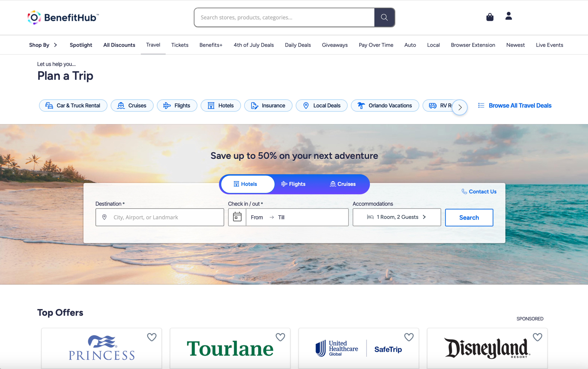The width and height of the screenshot is (588, 369).
Task: Click the From - Till date field
Action: click(x=297, y=217)
